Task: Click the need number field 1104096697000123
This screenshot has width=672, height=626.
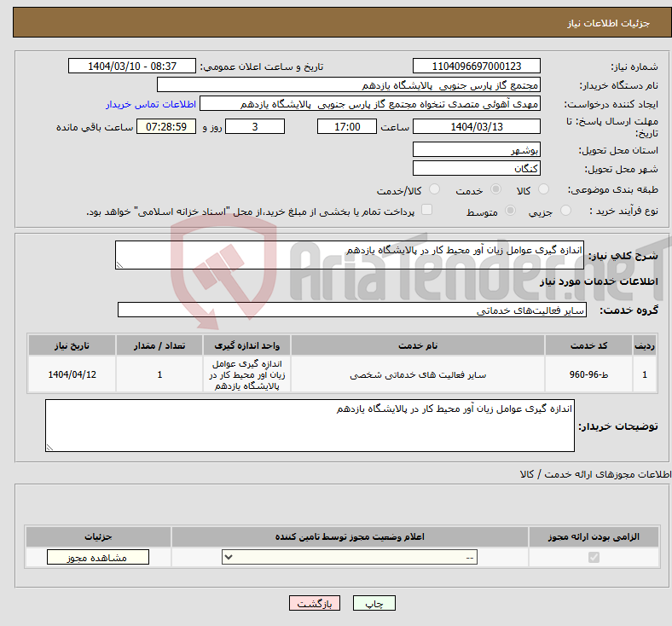Action: click(476, 66)
